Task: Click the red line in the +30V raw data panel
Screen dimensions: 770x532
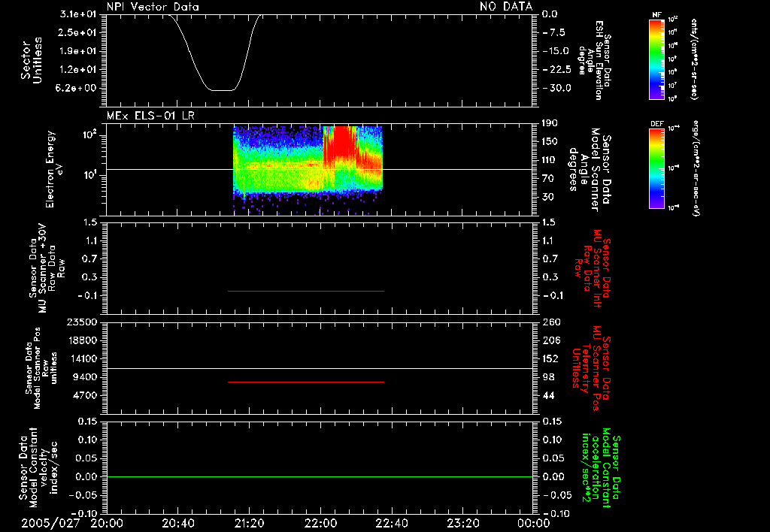Action: (306, 291)
